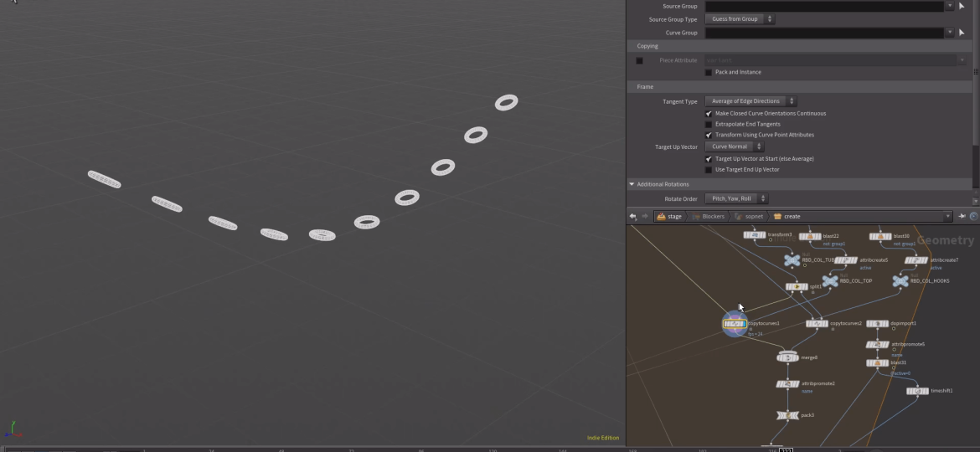Click the RBD_COL_TOP null node
Image resolution: width=980 pixels, height=452 pixels.
(829, 281)
